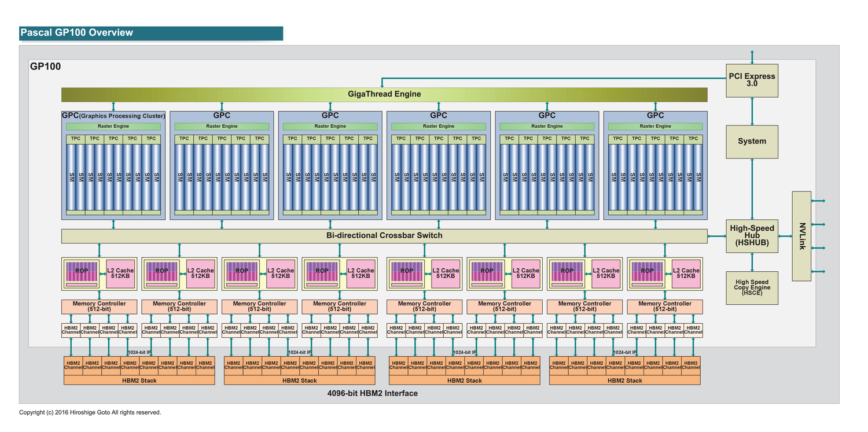Select the High Speed Copy Engine block

(752, 287)
